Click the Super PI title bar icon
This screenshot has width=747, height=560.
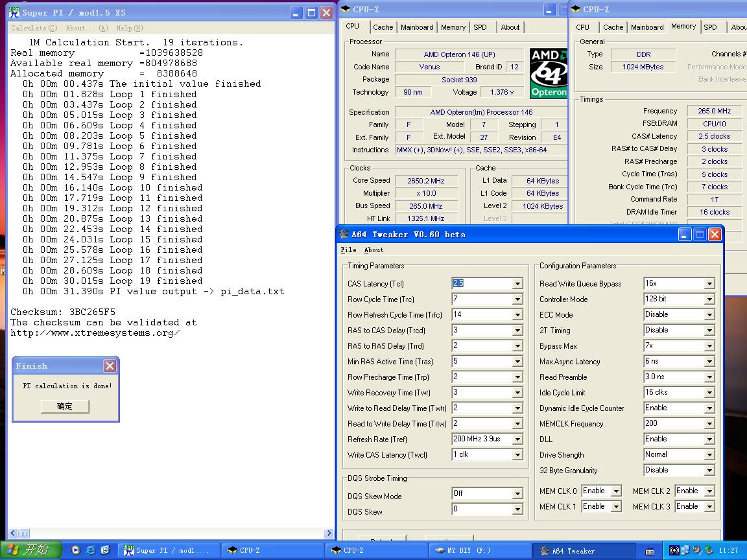coord(14,12)
